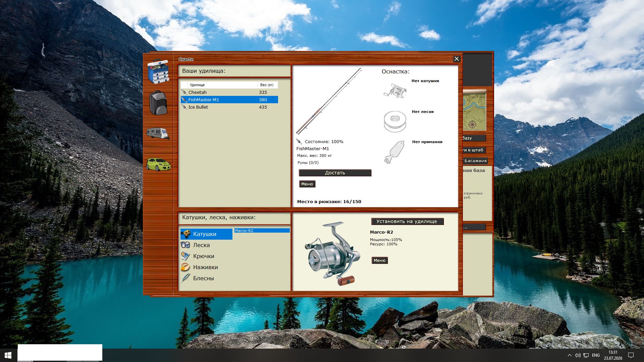Click the empty lure slot icon
Screen dimensions: 644x362
coord(394,152)
